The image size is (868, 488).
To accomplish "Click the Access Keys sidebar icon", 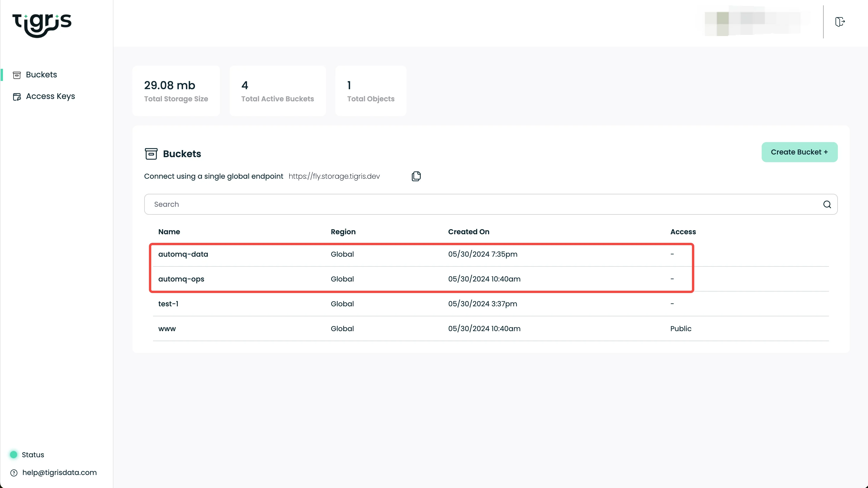I will (x=17, y=97).
